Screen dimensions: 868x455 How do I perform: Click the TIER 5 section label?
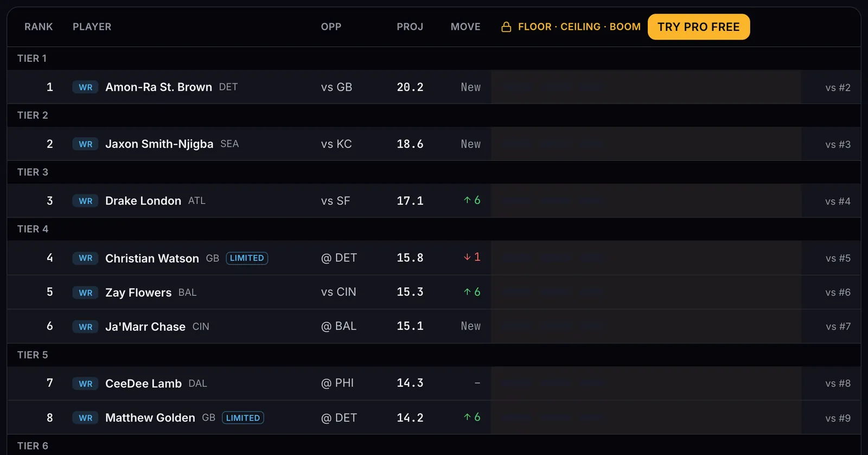pyautogui.click(x=33, y=355)
